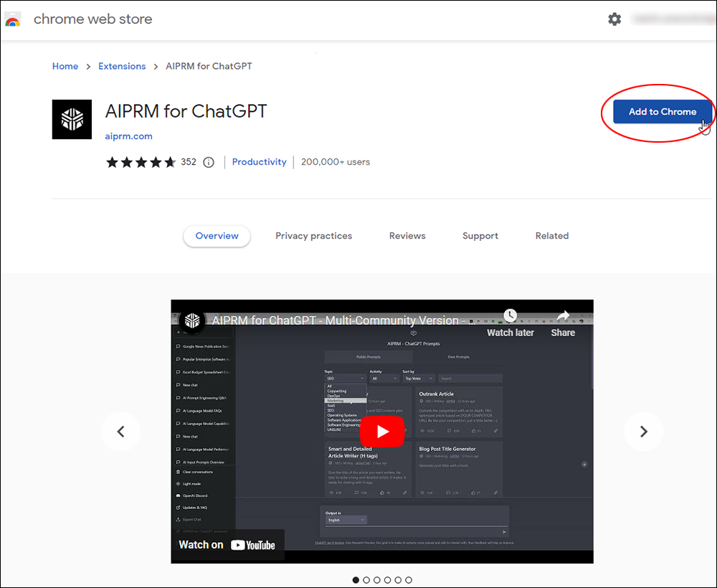Image resolution: width=717 pixels, height=588 pixels.
Task: Open the Related tab
Action: click(x=552, y=236)
